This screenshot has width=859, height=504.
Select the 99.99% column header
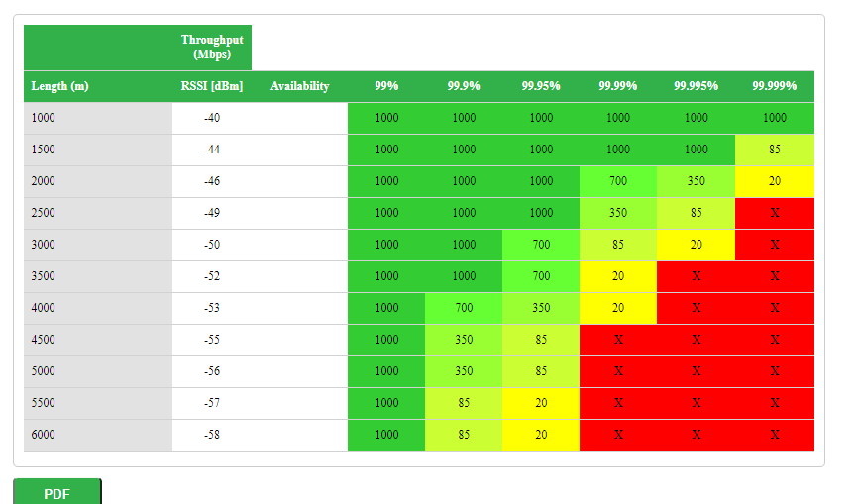pyautogui.click(x=618, y=86)
